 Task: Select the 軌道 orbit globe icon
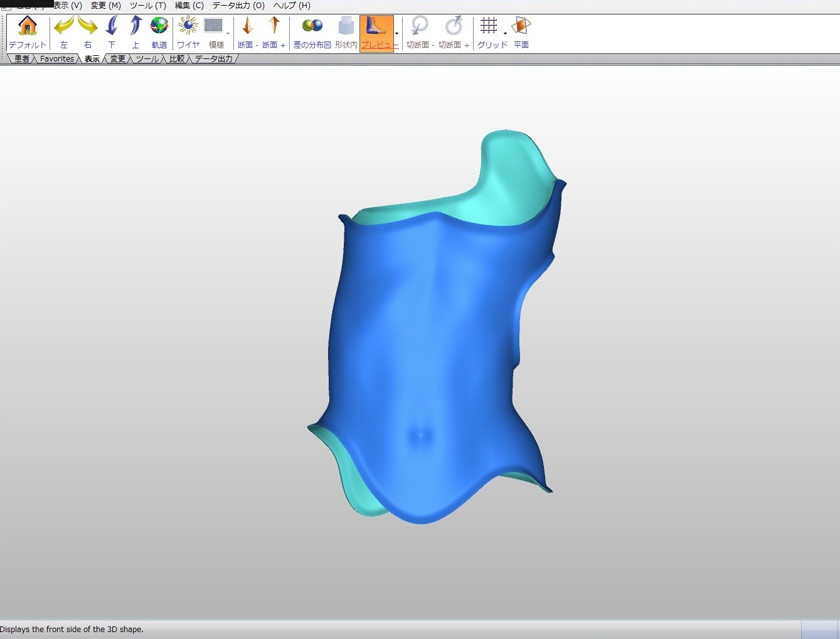pyautogui.click(x=159, y=33)
